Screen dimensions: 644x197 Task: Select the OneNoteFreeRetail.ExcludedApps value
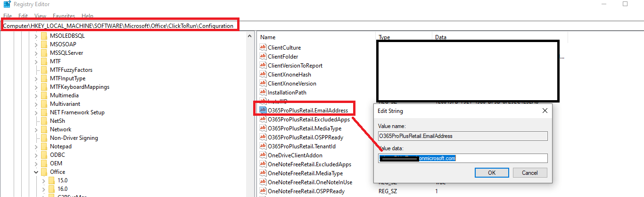(310, 164)
